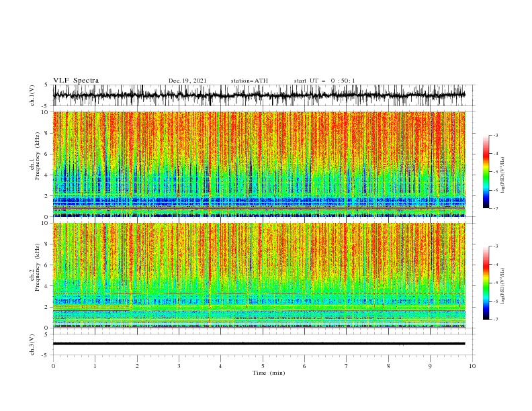The width and height of the screenshot is (532, 411).
Task: Click the 'start UT = 0 : 50: 1' label
Action: pyautogui.click(x=324, y=81)
